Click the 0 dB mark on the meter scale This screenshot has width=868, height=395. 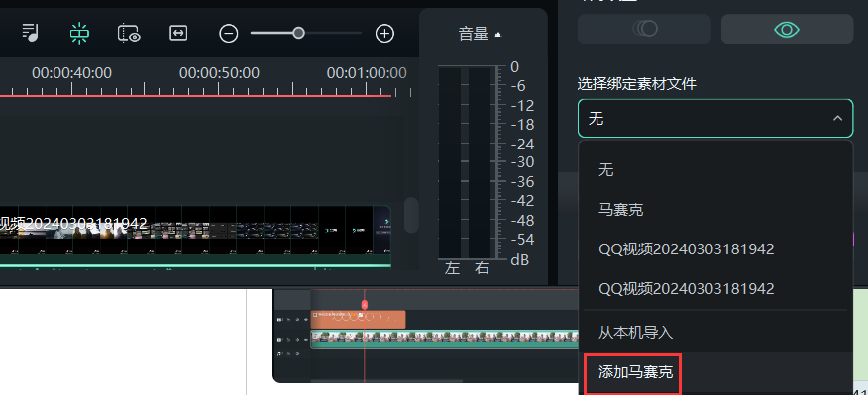tap(515, 67)
